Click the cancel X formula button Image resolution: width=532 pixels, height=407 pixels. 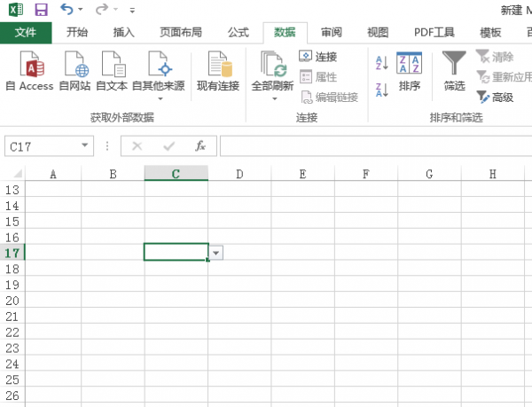[x=137, y=146]
